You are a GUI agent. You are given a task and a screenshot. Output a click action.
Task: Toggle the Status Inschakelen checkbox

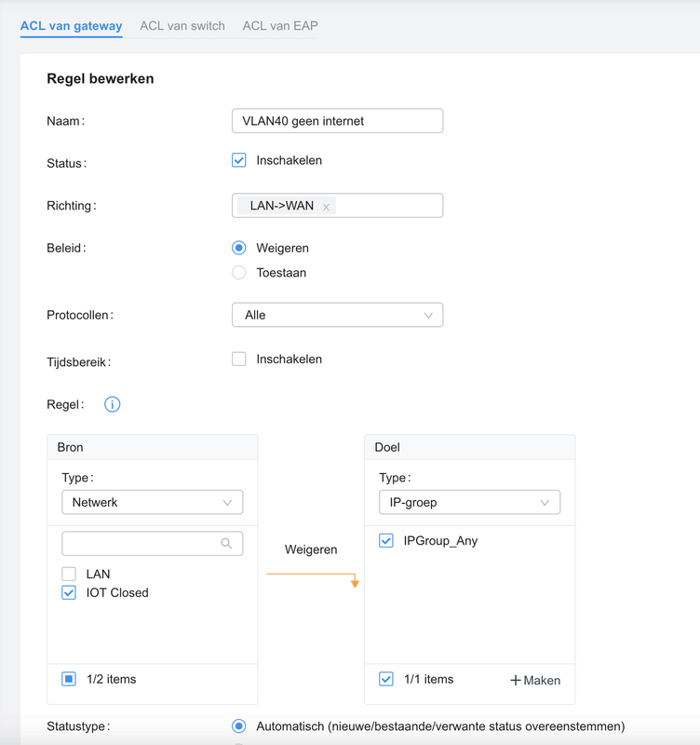click(x=239, y=160)
